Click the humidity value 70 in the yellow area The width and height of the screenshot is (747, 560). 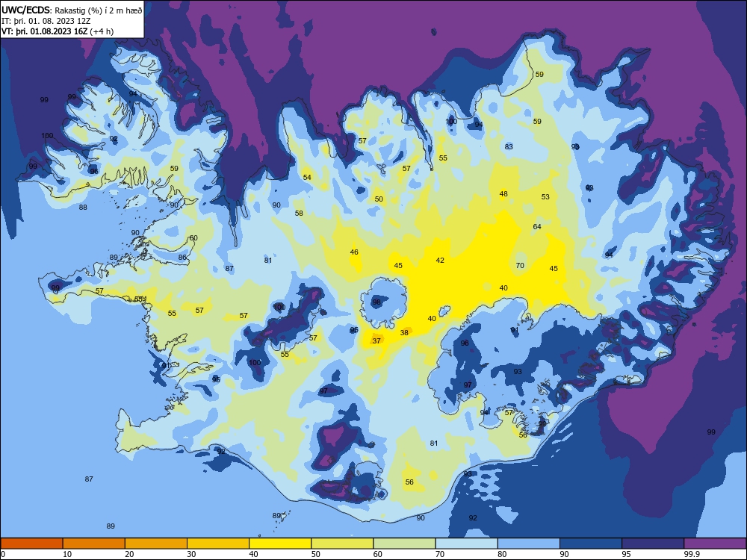pyautogui.click(x=520, y=266)
